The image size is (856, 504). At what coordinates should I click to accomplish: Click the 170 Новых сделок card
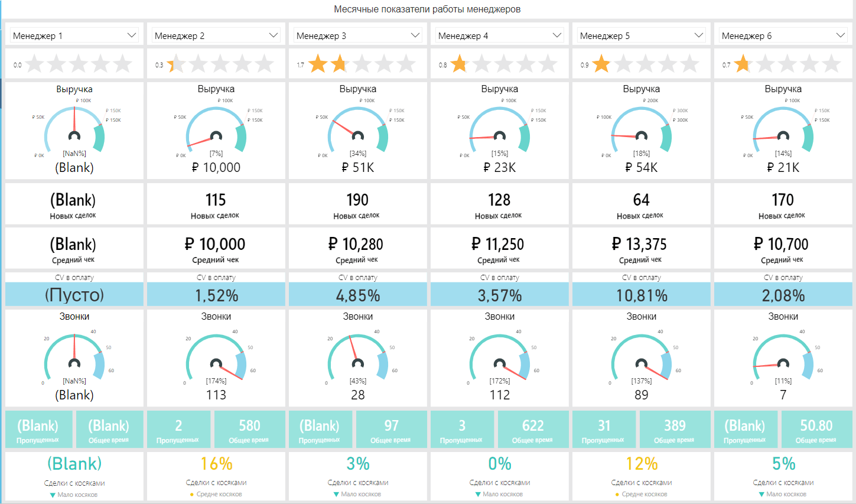[x=783, y=204]
